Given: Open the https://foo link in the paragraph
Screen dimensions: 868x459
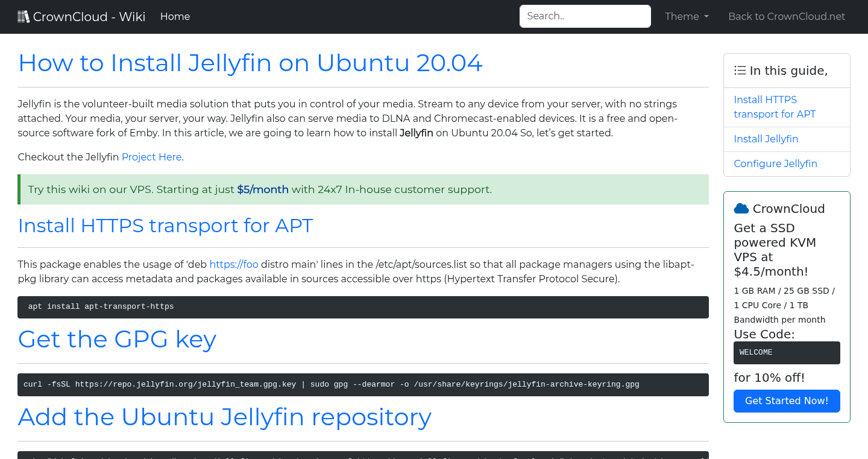Looking at the screenshot, I should click(234, 264).
